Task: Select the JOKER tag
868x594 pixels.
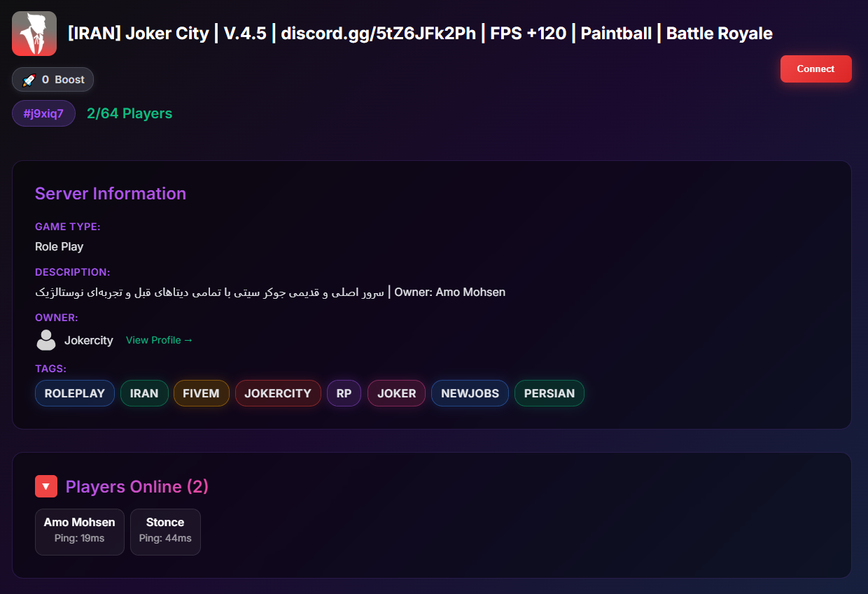Action: point(396,393)
